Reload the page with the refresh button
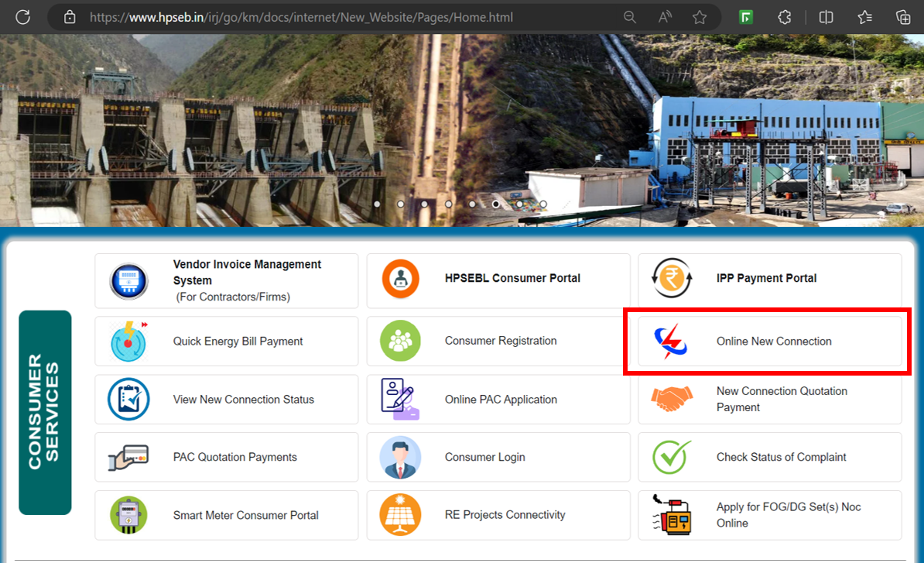The width and height of the screenshot is (924, 563). pyautogui.click(x=22, y=16)
